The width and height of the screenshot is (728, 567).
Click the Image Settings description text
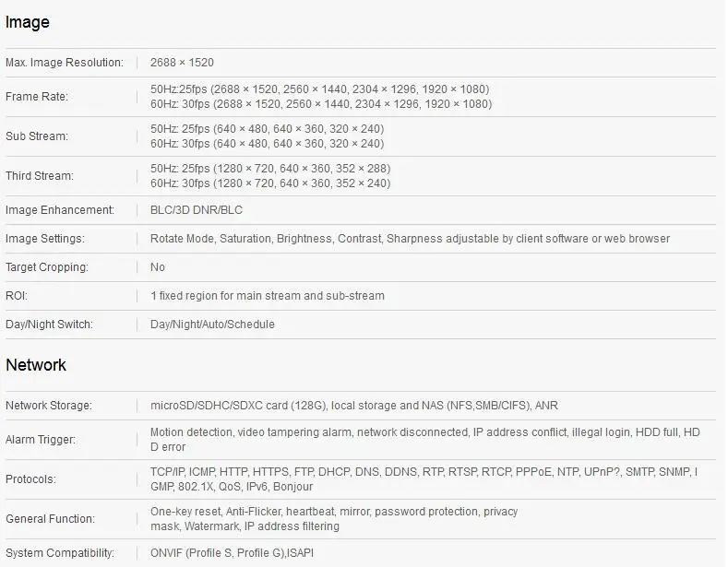point(410,239)
